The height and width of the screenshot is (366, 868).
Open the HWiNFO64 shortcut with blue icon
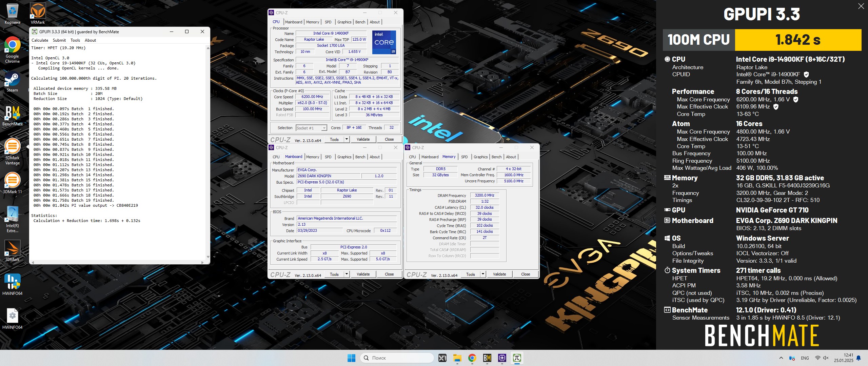click(12, 285)
